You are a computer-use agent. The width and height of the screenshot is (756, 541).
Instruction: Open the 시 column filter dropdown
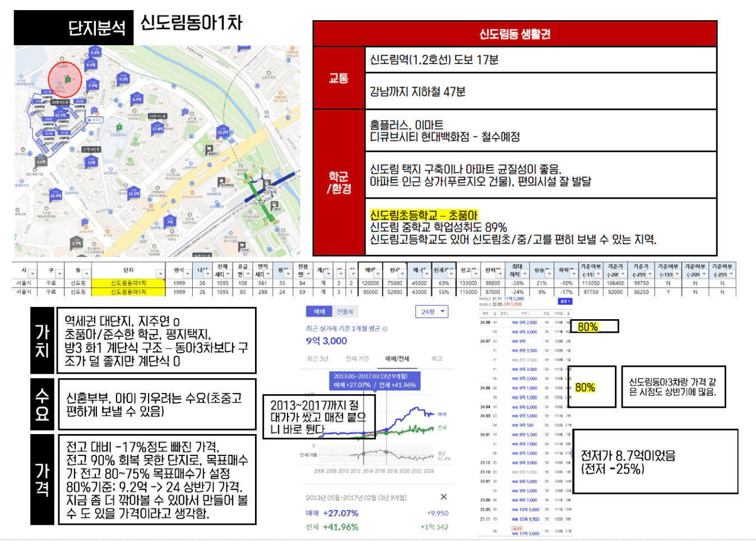tap(33, 274)
